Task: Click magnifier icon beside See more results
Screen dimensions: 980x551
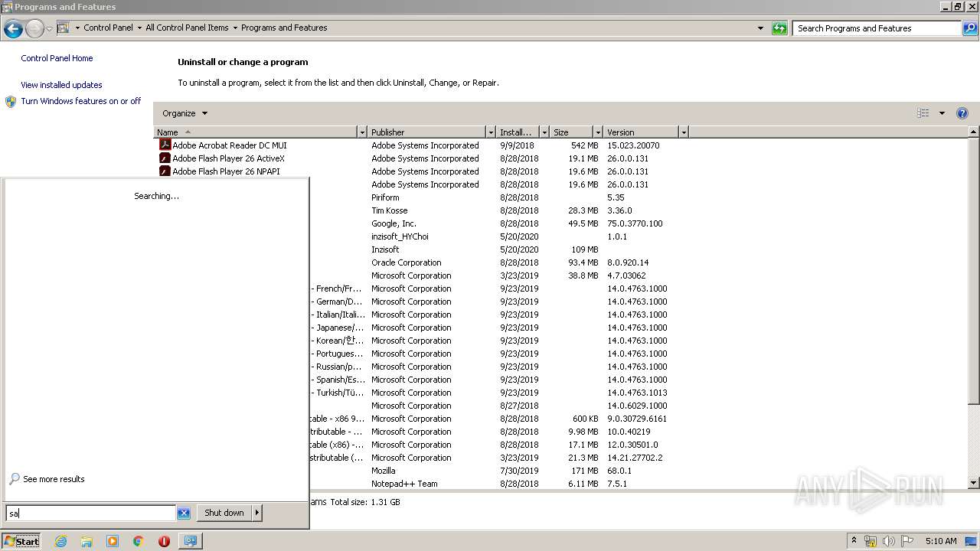Action: click(15, 479)
